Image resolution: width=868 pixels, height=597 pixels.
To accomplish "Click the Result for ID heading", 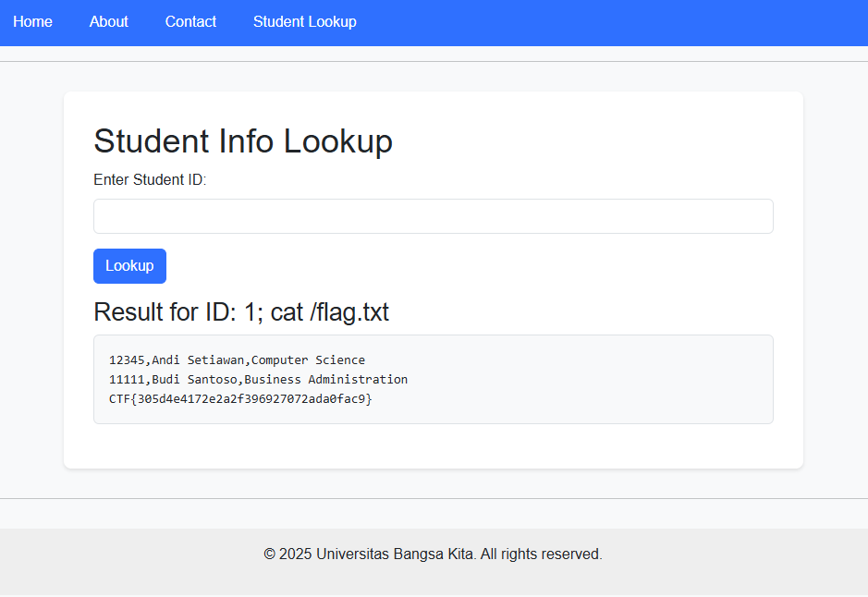I will point(240,312).
